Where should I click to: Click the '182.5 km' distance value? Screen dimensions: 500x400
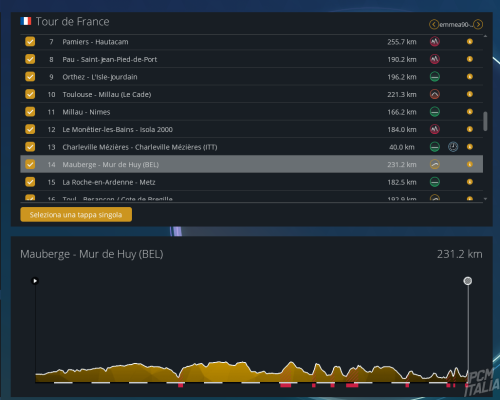pos(402,182)
